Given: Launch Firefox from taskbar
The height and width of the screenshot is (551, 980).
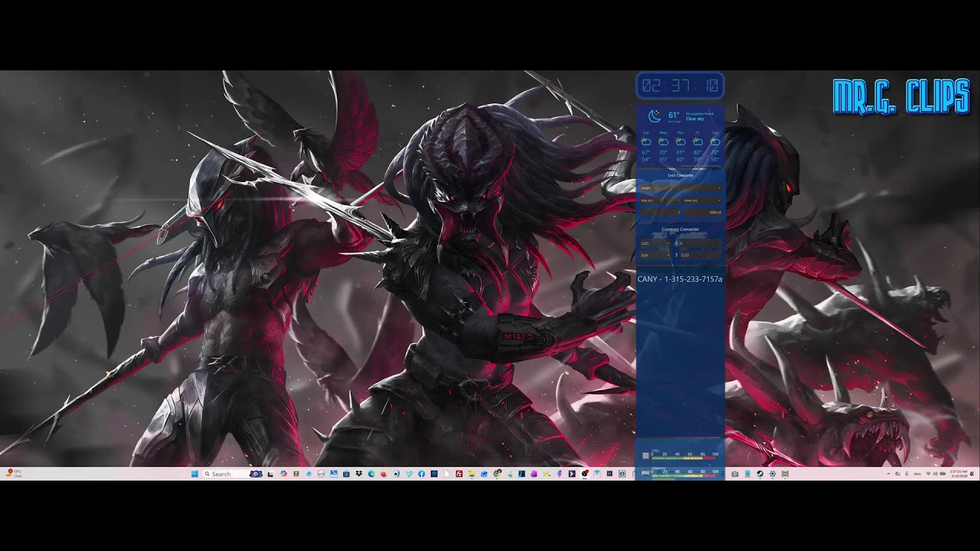Looking at the screenshot, I should (384, 474).
